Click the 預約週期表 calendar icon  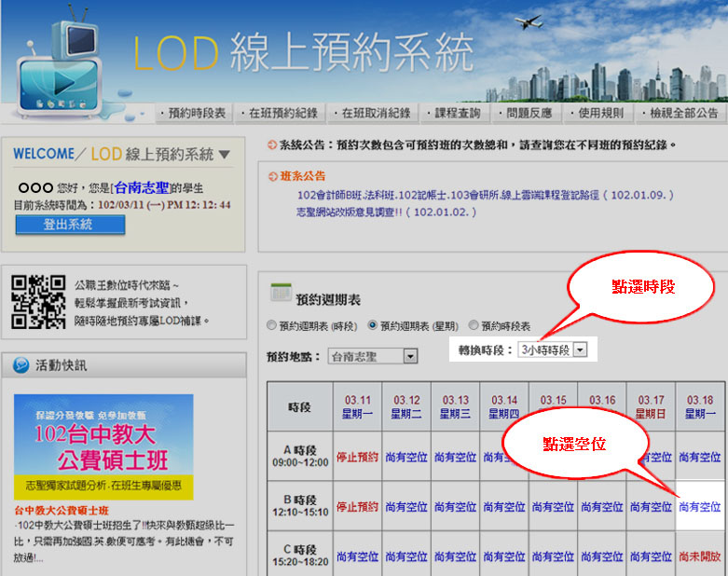tap(281, 292)
